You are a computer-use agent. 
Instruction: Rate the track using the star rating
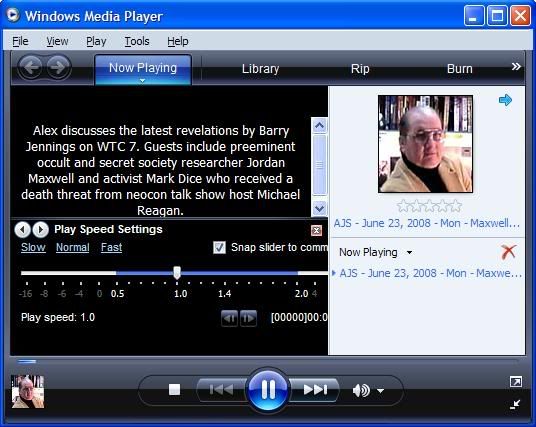point(429,206)
